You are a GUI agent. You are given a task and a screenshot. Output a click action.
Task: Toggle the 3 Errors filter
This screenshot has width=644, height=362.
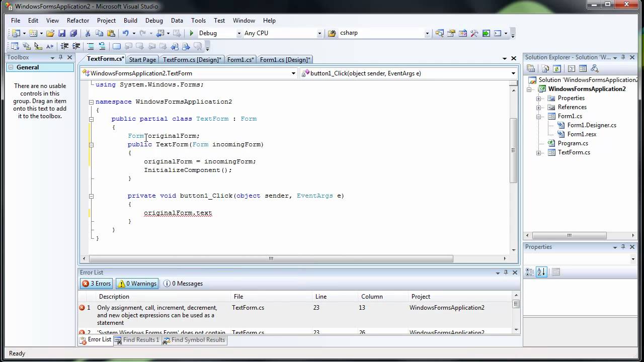click(x=97, y=284)
